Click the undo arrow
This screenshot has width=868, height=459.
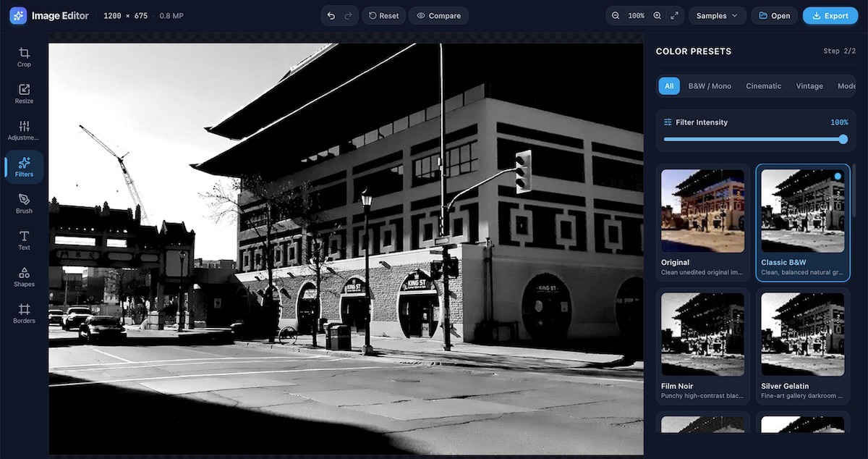coord(331,16)
